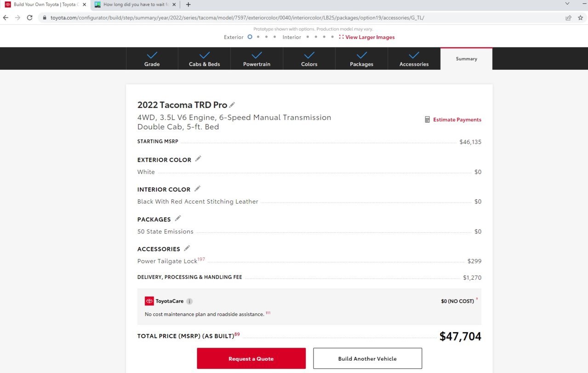This screenshot has width=588, height=373.
Task: Open a new browser tab
Action: [188, 5]
